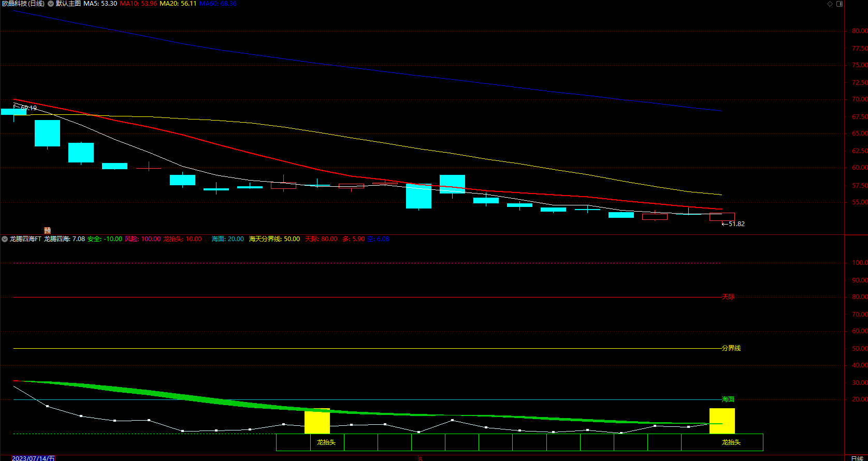
Task: Click the 海天分界线: 50.00 value
Action: 274,239
